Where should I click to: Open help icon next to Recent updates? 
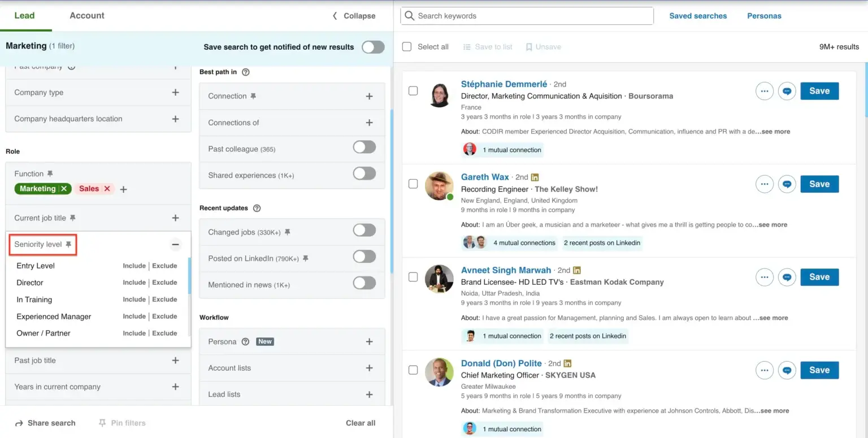pyautogui.click(x=257, y=208)
